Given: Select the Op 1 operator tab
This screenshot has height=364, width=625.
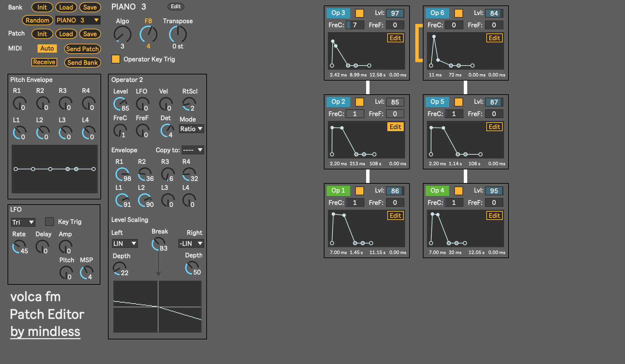Looking at the screenshot, I should tap(338, 191).
